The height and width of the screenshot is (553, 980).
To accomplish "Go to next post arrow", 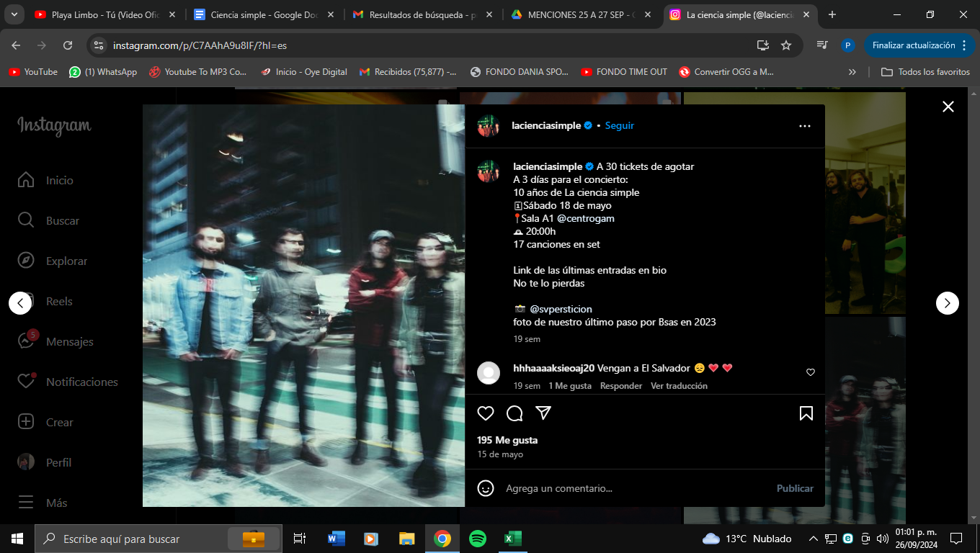I will (x=947, y=303).
